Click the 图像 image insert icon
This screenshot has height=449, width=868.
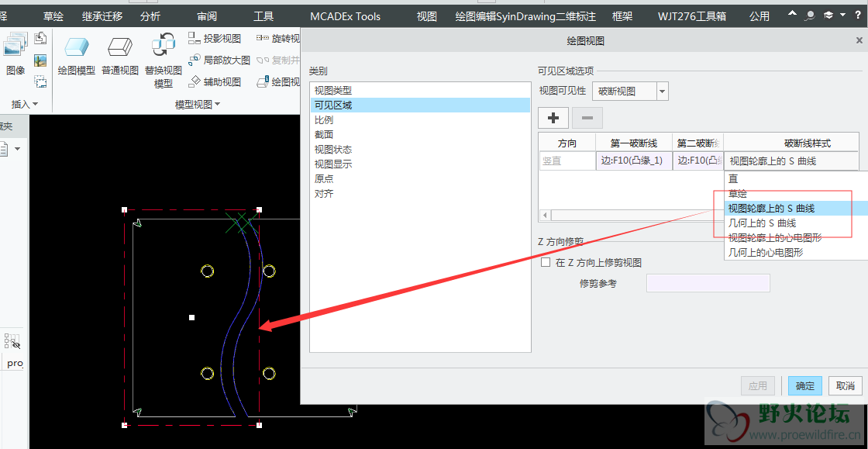click(x=15, y=48)
